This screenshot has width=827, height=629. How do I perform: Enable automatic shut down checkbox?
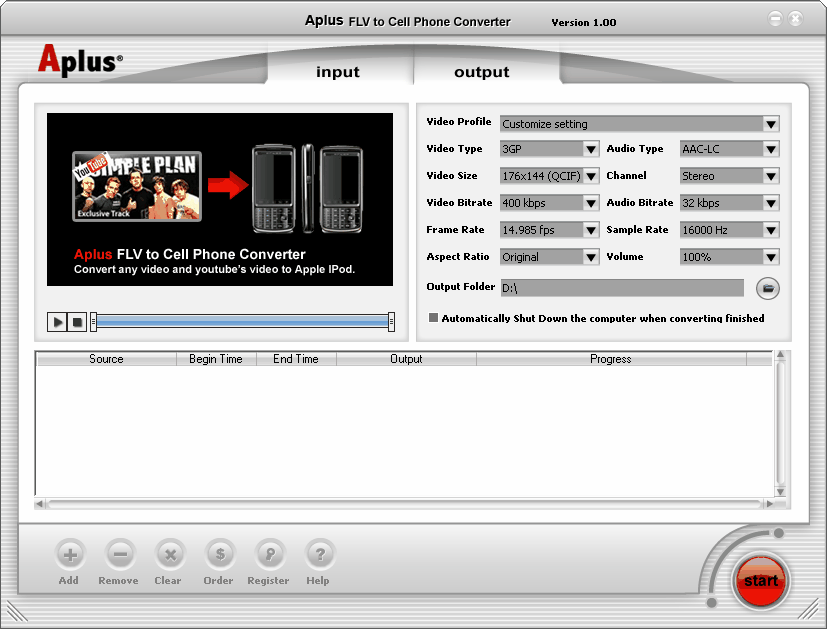(x=434, y=318)
